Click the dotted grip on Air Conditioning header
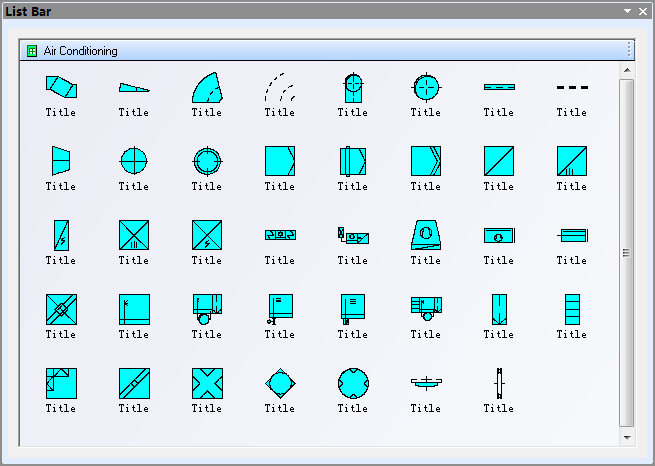 point(628,51)
